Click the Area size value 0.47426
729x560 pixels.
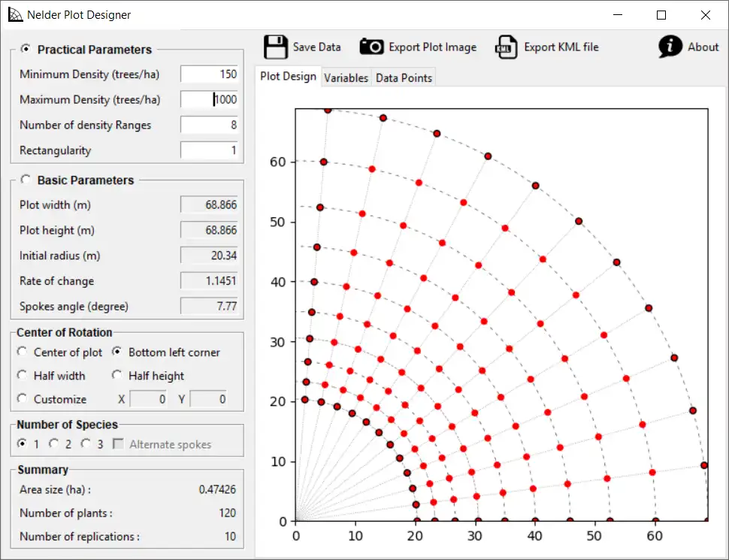click(217, 489)
